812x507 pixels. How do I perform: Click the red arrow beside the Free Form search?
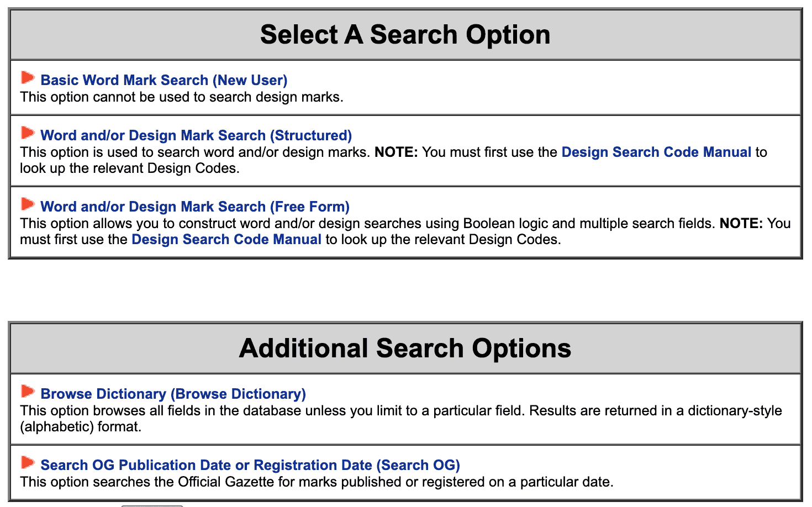pos(28,204)
